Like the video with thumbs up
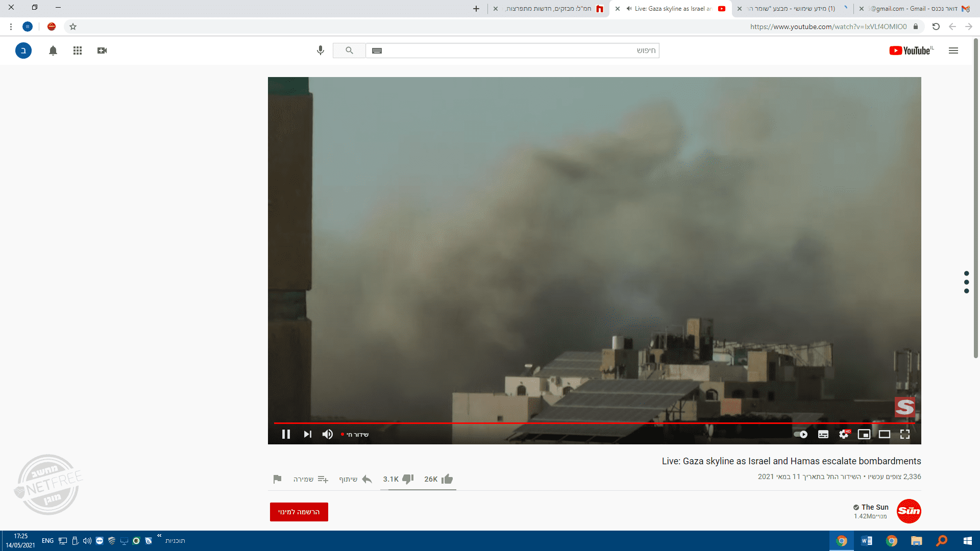Viewport: 980px width, 551px height. tap(447, 479)
